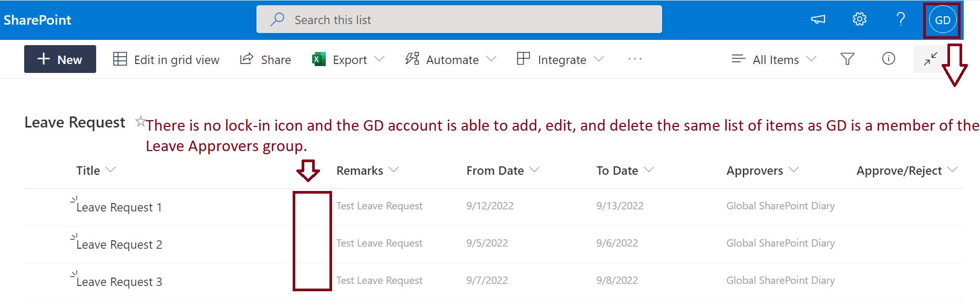
Task: Click the exit full-screen collapse icon
Action: (x=930, y=59)
